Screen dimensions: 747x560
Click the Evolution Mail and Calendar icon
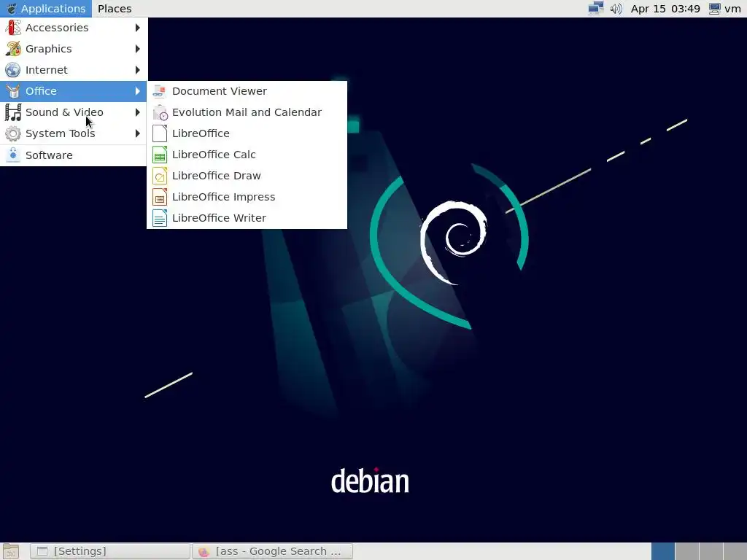click(160, 112)
